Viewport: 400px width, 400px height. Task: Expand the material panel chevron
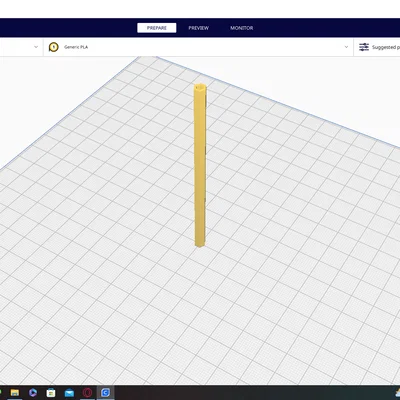tap(346, 47)
